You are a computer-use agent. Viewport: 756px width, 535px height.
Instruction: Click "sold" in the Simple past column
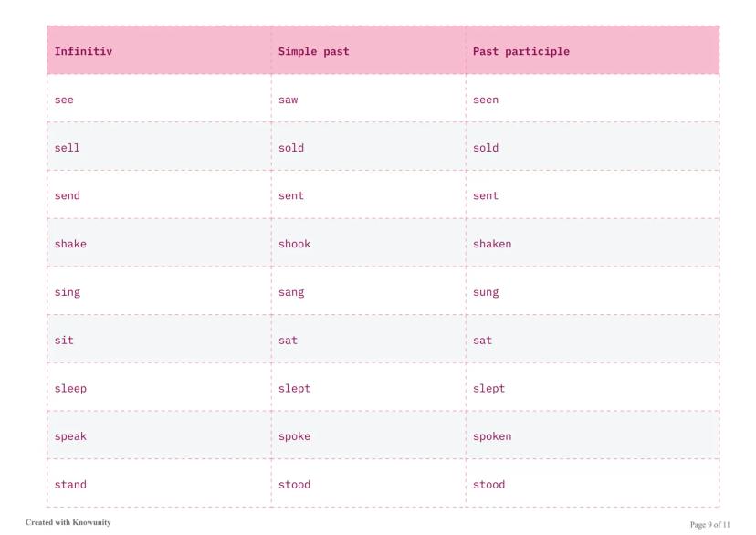point(291,148)
